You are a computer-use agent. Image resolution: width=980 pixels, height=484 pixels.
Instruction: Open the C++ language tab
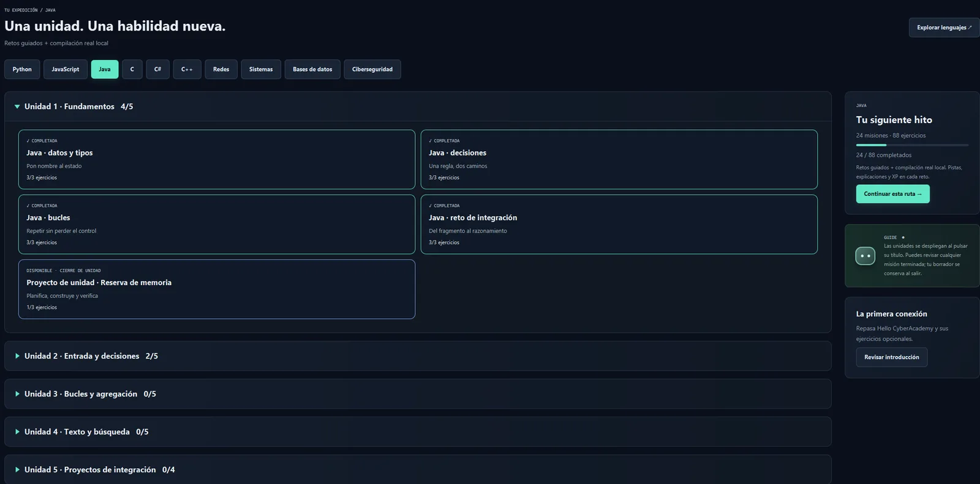click(x=187, y=69)
